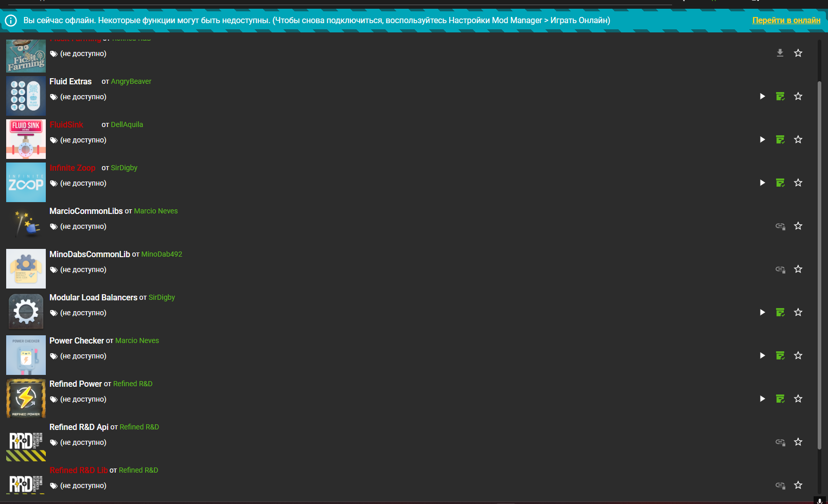
Task: Open author SirDigby link beside Infinite Zoop
Action: [124, 168]
